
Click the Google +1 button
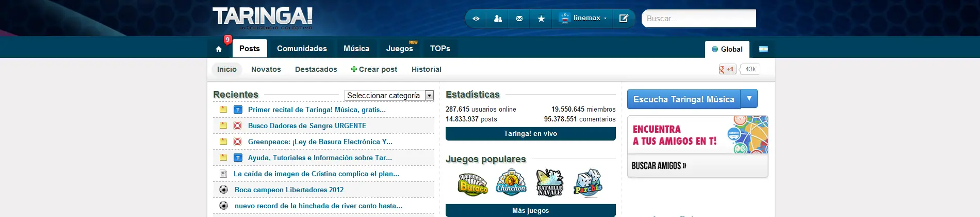[x=727, y=69]
